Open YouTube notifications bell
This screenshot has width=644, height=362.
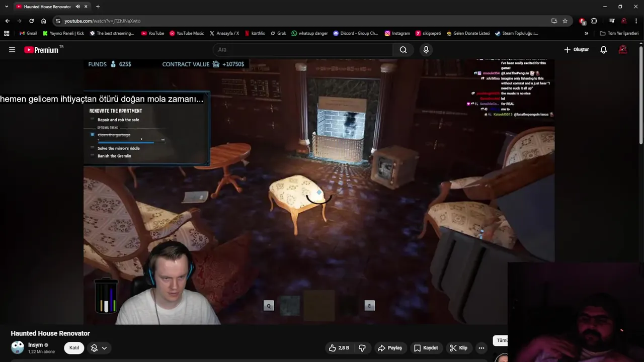(x=604, y=50)
